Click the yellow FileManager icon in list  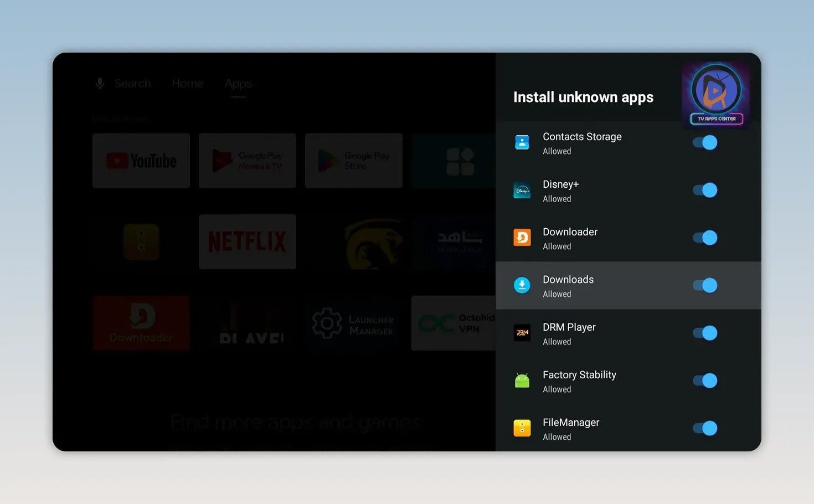click(x=522, y=428)
